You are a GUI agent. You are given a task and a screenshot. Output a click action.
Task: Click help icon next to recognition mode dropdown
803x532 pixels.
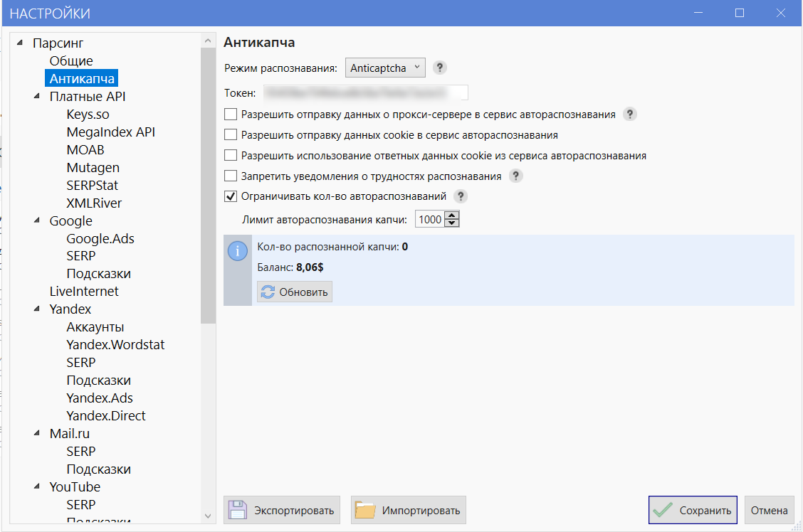(x=439, y=68)
